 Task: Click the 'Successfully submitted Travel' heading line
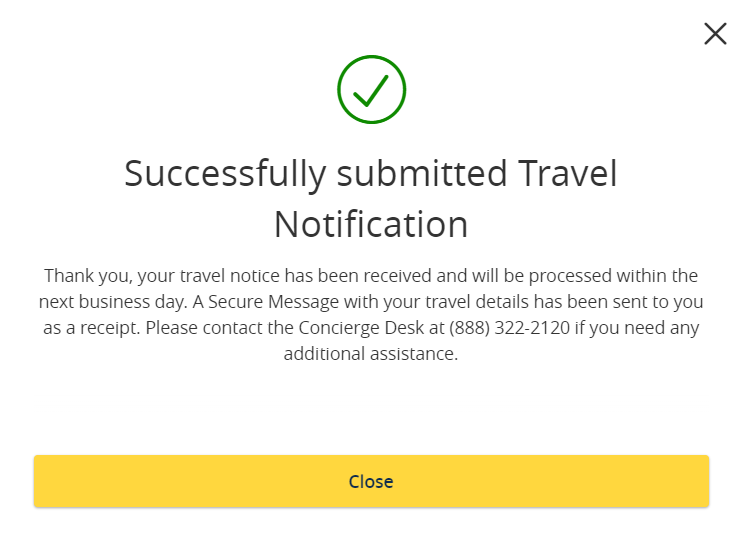(371, 174)
